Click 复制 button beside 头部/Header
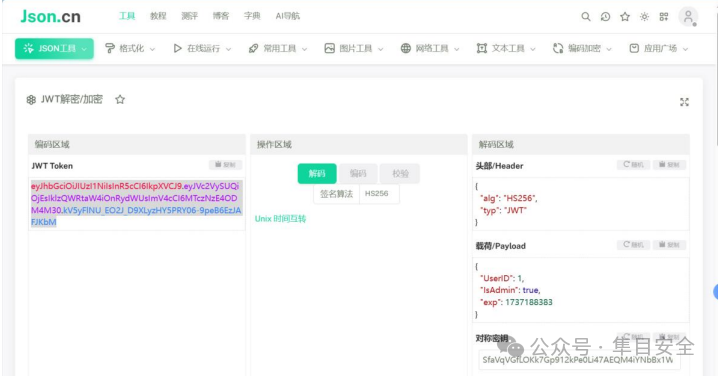This screenshot has width=718, height=376. pos(669,164)
